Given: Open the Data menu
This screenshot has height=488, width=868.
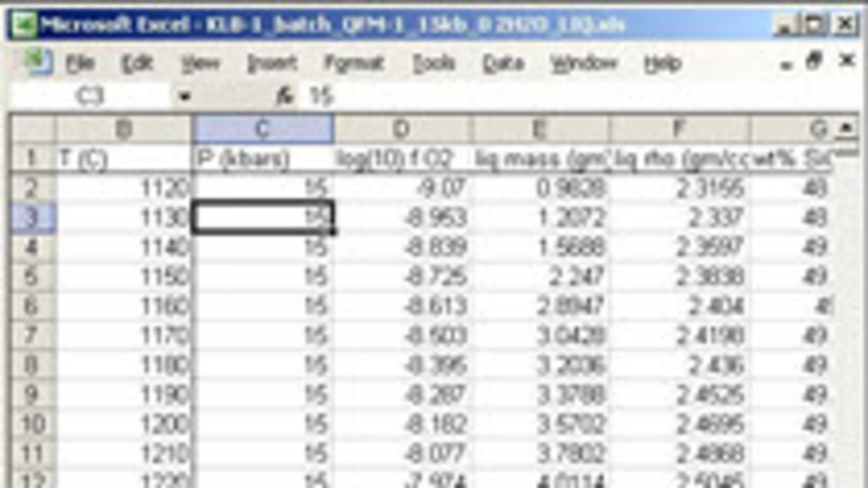Looking at the screenshot, I should (x=505, y=64).
